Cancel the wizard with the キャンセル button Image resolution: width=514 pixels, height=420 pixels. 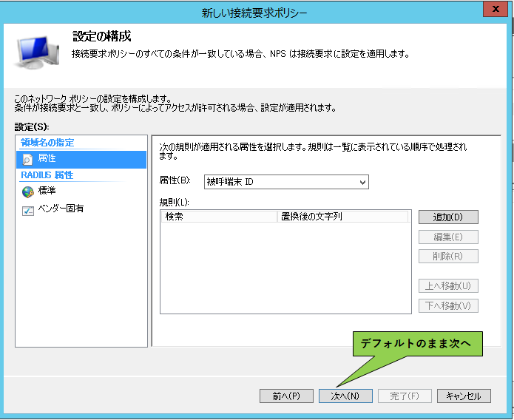[464, 396]
